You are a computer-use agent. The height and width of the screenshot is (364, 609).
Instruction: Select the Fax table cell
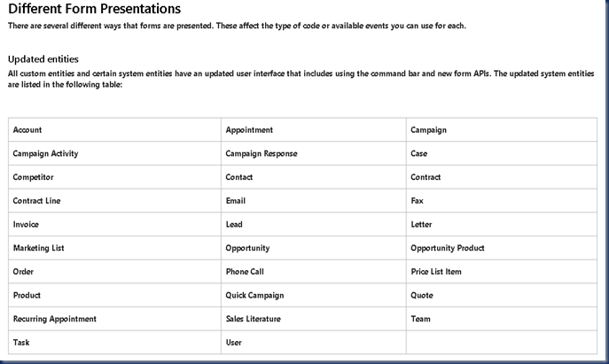pyautogui.click(x=418, y=201)
